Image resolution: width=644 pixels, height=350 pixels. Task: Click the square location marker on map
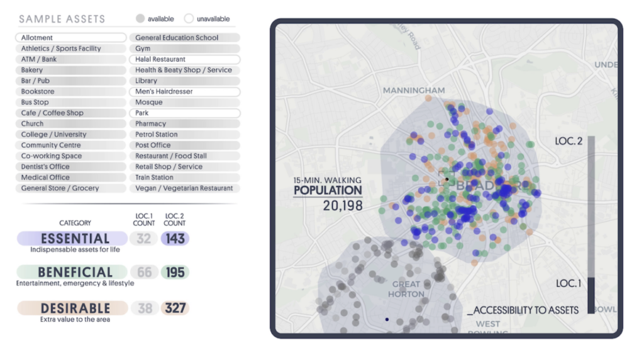446,179
